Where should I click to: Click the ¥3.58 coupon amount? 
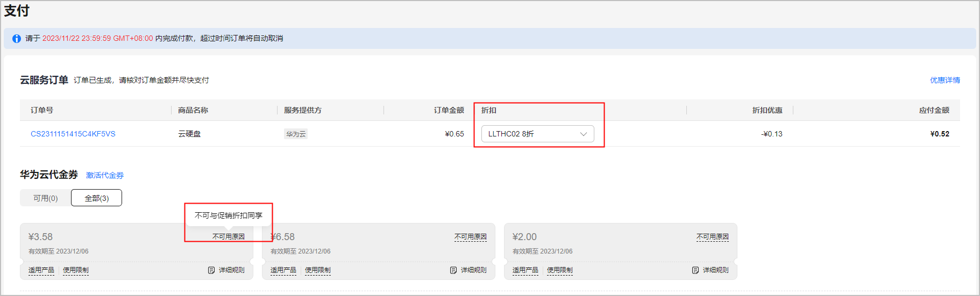click(x=40, y=237)
